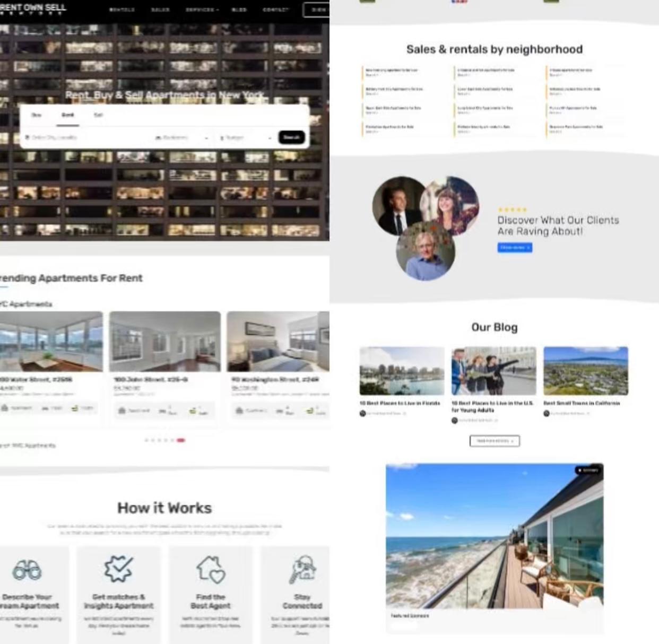659x644 pixels.
Task: Open Rentals in the top navigation
Action: 122,10
